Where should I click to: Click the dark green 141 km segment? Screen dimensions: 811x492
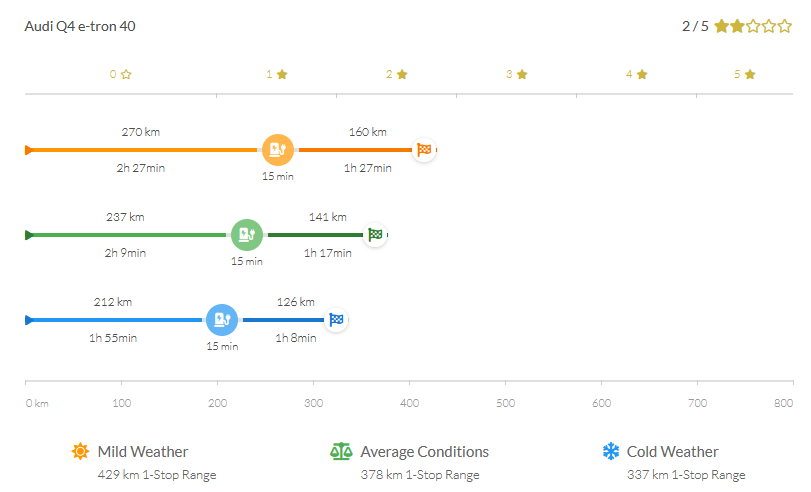(x=315, y=235)
